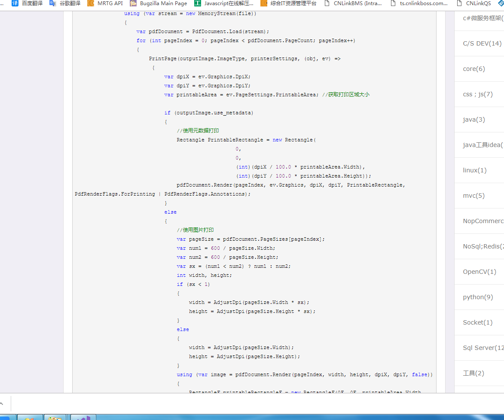This screenshot has width=504, height=420.
Task: Click the 'int width, height;' line
Action: (204, 275)
